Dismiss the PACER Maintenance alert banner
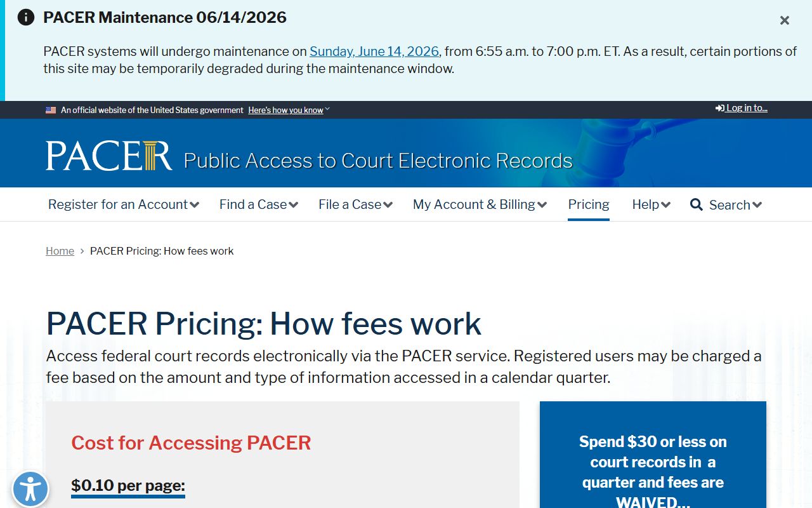 785,20
